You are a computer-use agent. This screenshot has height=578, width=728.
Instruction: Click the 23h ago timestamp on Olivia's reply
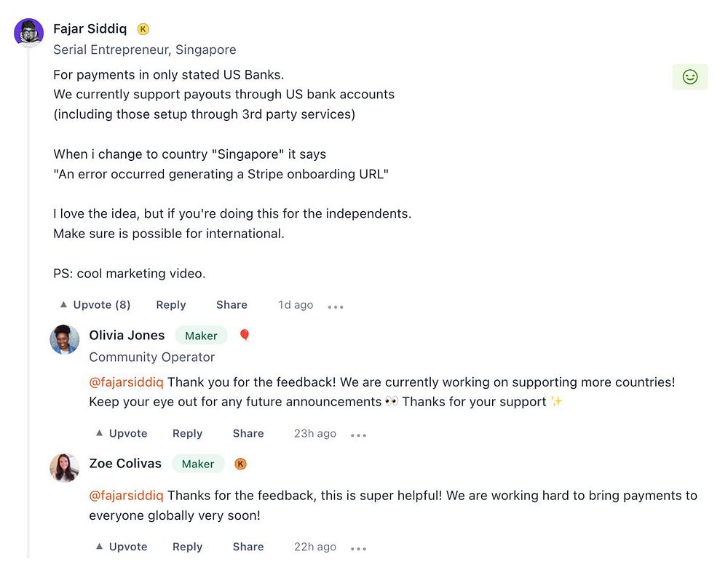click(315, 433)
